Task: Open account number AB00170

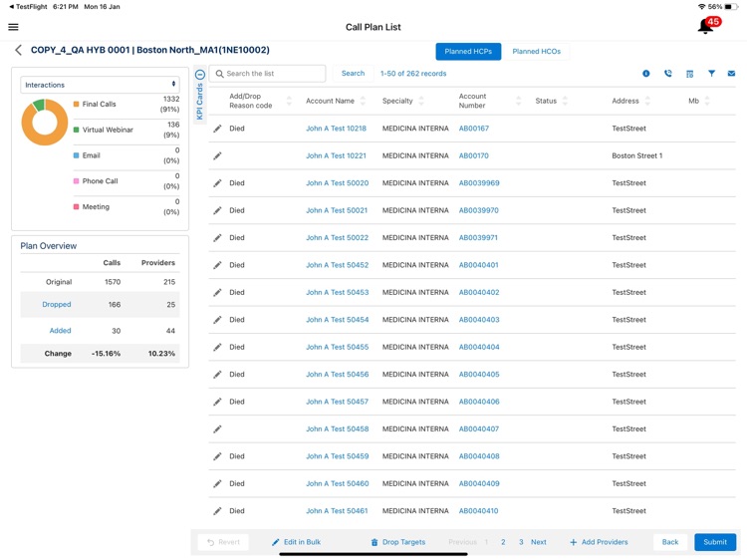Action: (473, 155)
